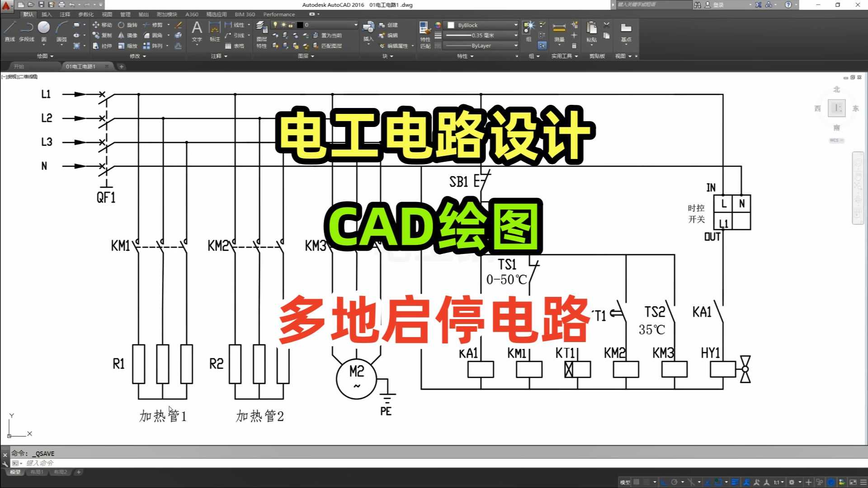Switch to the 插入 (Insert) ribbon tab
The image size is (868, 488).
[47, 14]
